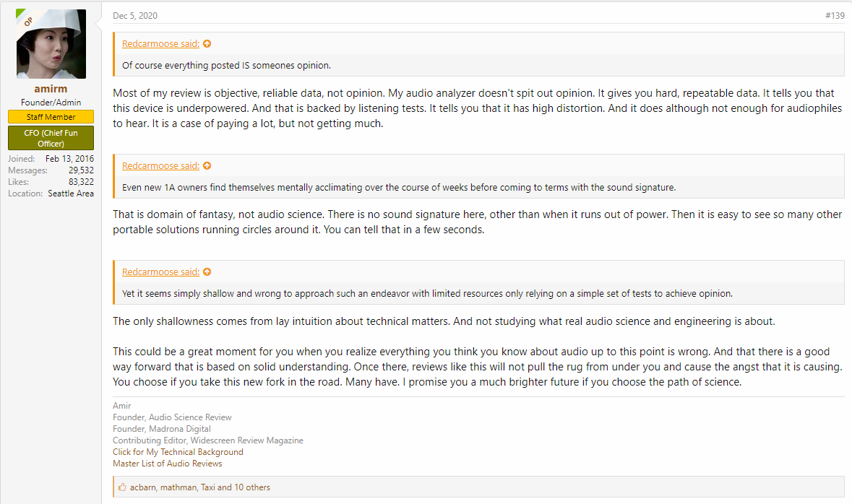Open the amirm username profile link
The image size is (852, 504).
click(x=51, y=89)
